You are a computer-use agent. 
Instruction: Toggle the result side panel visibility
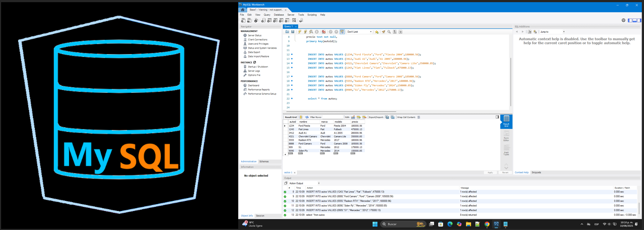pos(497,117)
